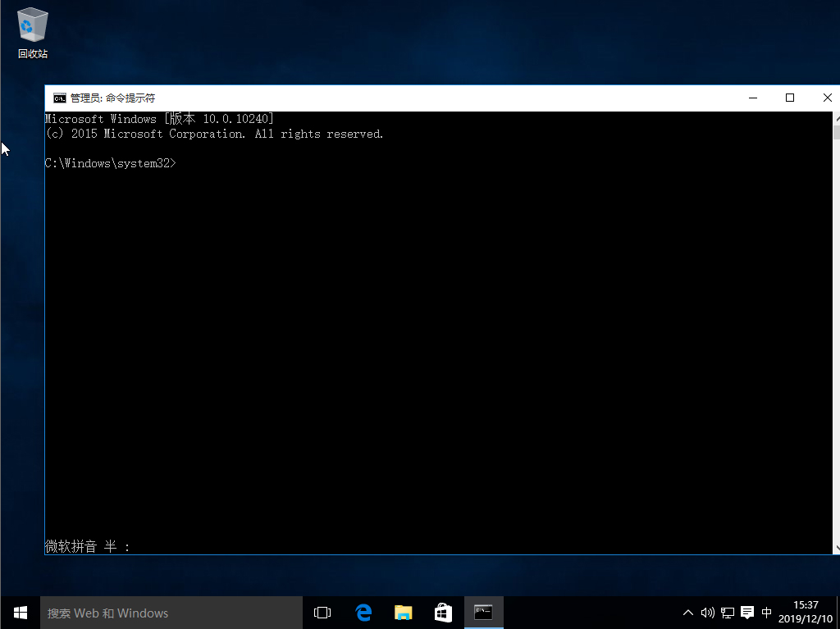Toggle punctuation mode in Microsoft Pinyin bar

[128, 546]
